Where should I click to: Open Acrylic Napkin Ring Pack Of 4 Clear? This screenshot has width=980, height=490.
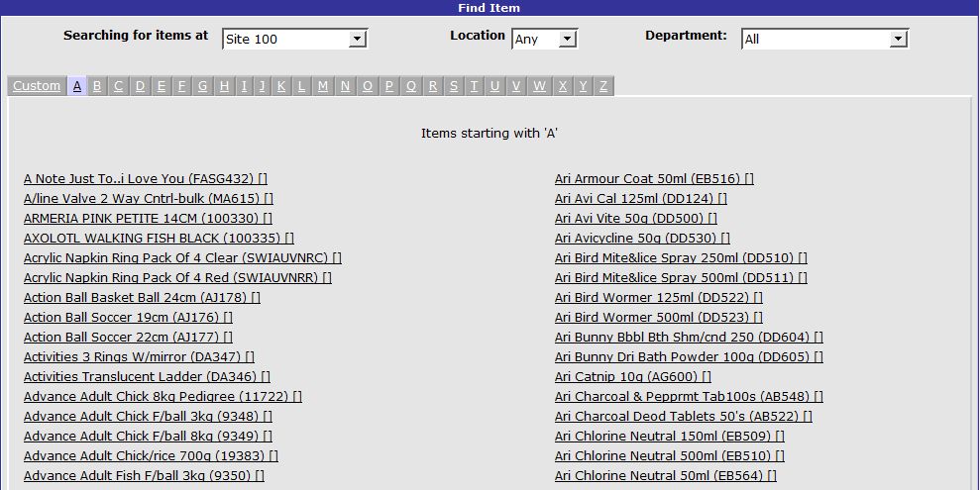click(x=182, y=257)
